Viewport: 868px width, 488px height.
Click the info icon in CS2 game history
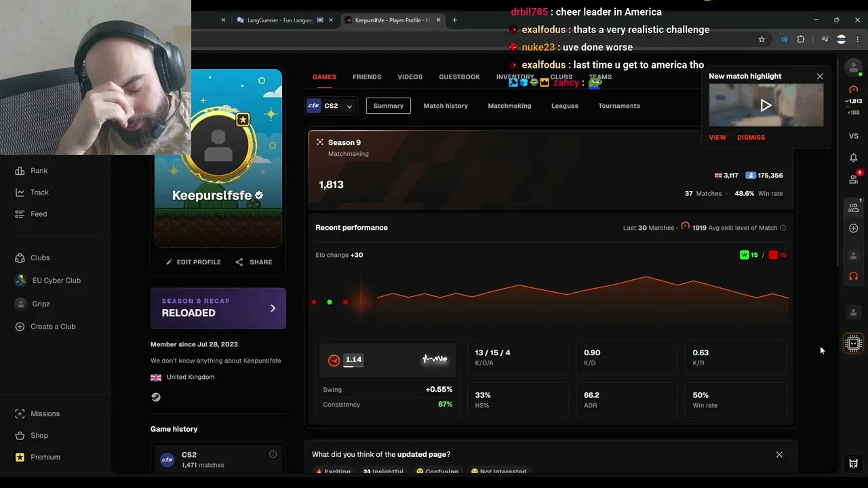click(273, 454)
